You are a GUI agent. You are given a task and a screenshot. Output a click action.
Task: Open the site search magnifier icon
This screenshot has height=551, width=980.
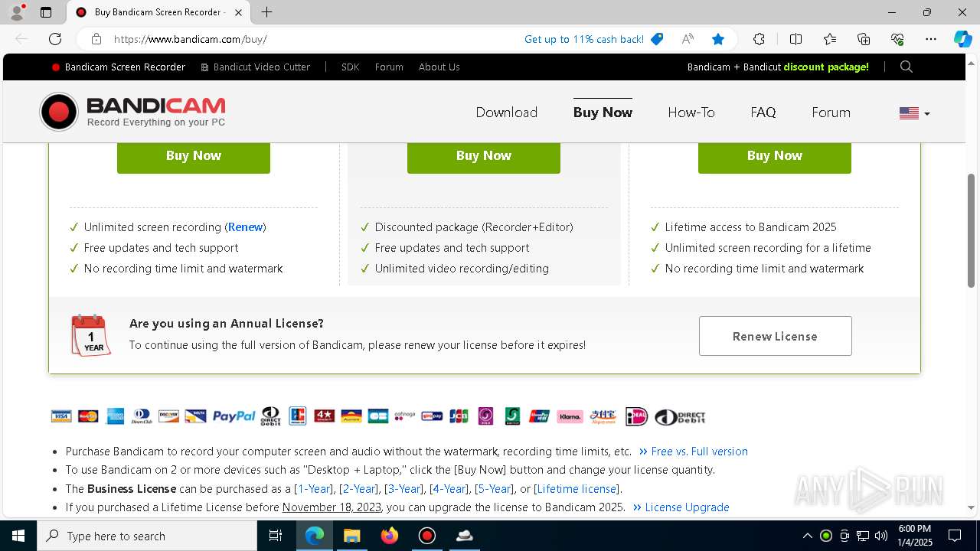(x=906, y=67)
